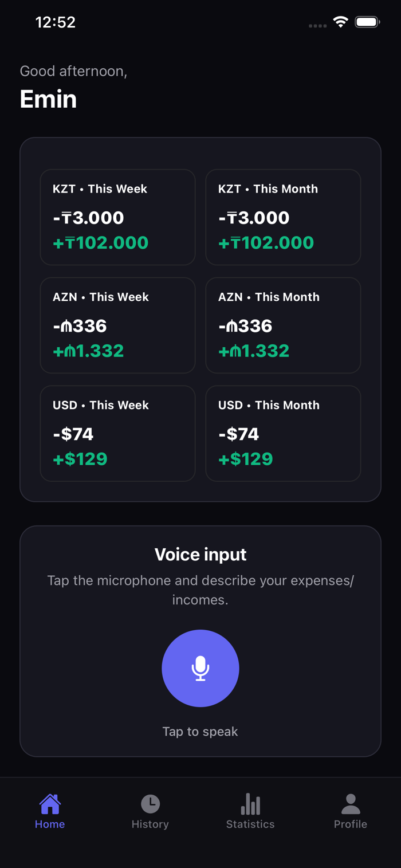Tap the microphone button to speak

pyautogui.click(x=200, y=668)
